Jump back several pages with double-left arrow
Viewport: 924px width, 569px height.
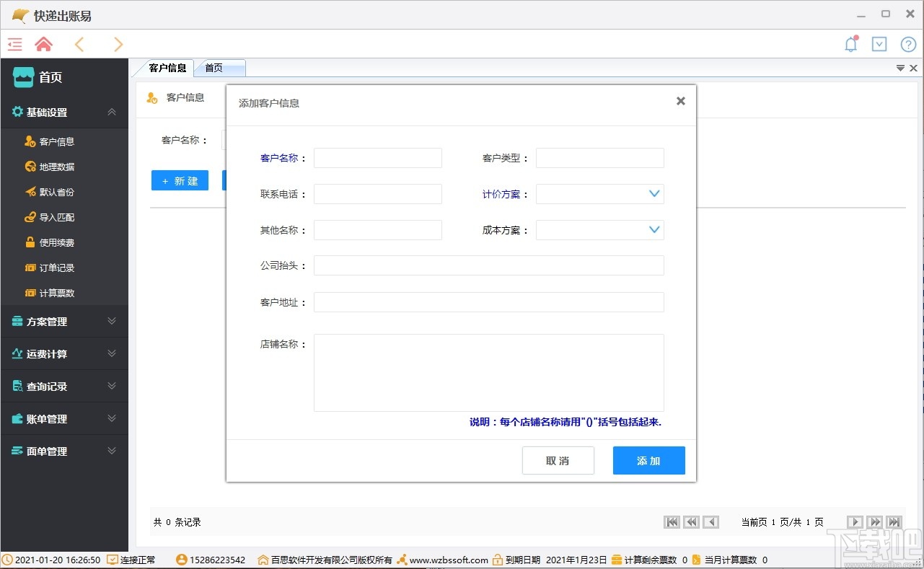[x=692, y=522]
